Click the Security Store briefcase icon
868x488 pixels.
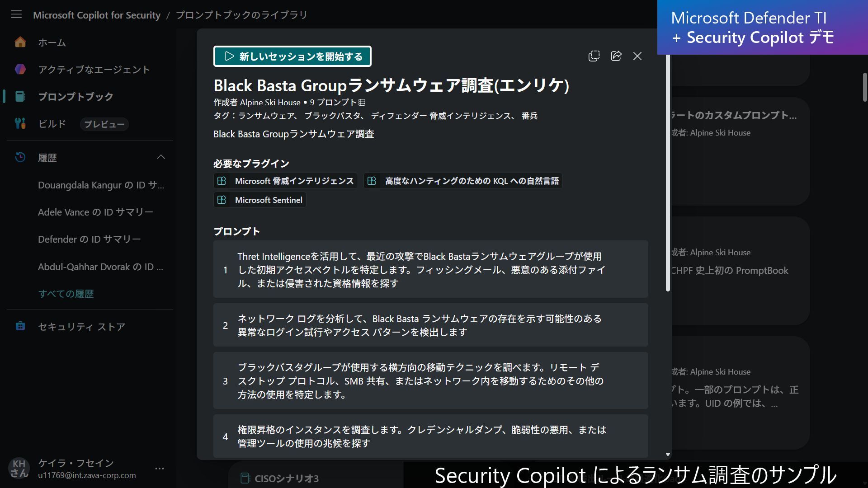[x=20, y=326]
